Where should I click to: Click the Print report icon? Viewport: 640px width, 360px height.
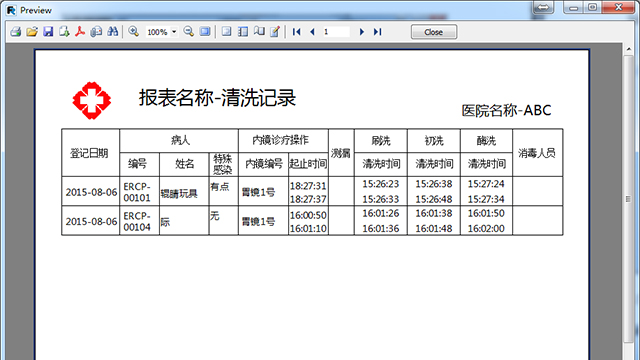[x=16, y=31]
